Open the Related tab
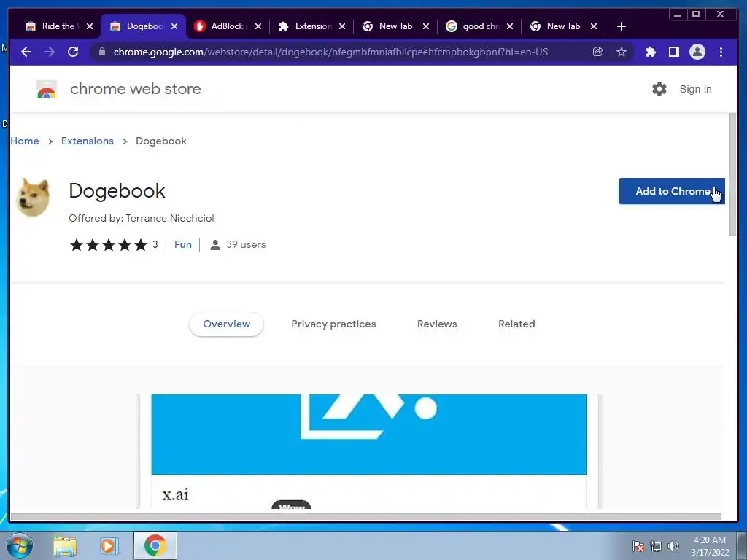 coord(516,324)
